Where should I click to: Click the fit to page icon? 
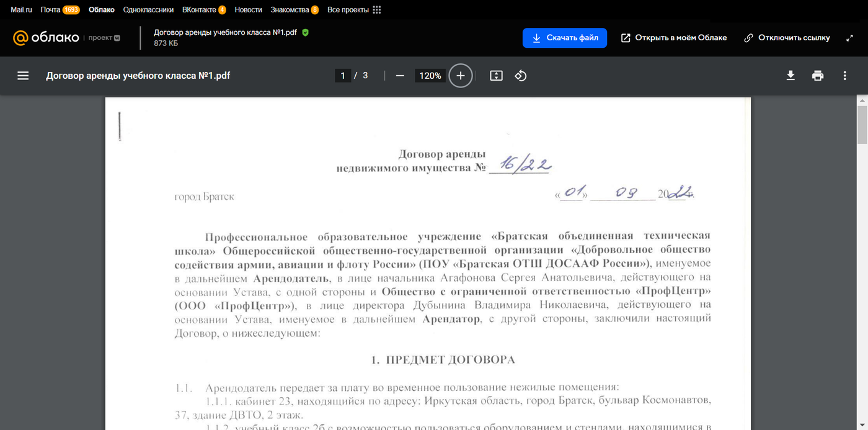pos(496,76)
